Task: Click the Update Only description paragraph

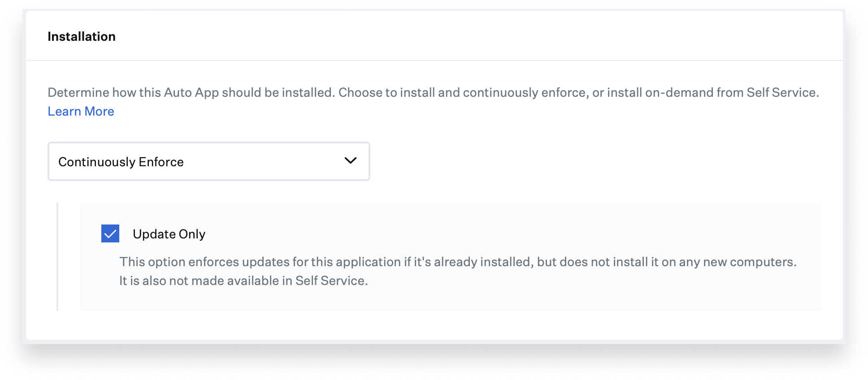Action: [x=457, y=262]
